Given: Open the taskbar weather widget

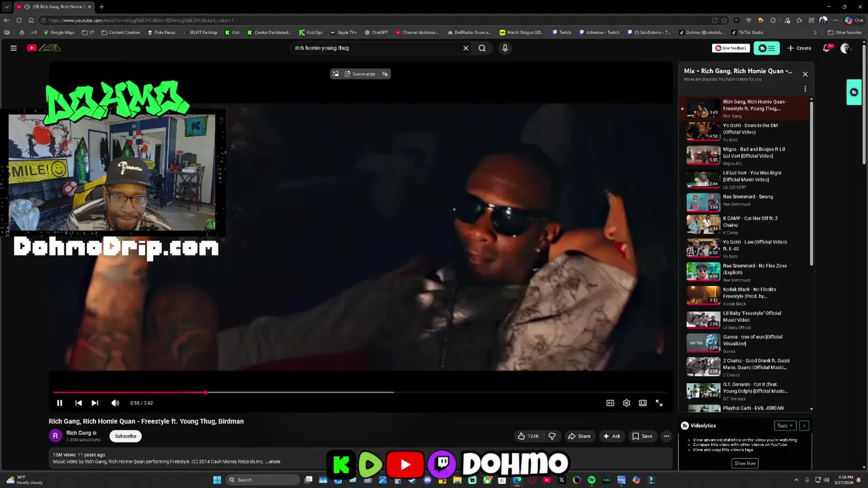Looking at the screenshot, I should 25,480.
